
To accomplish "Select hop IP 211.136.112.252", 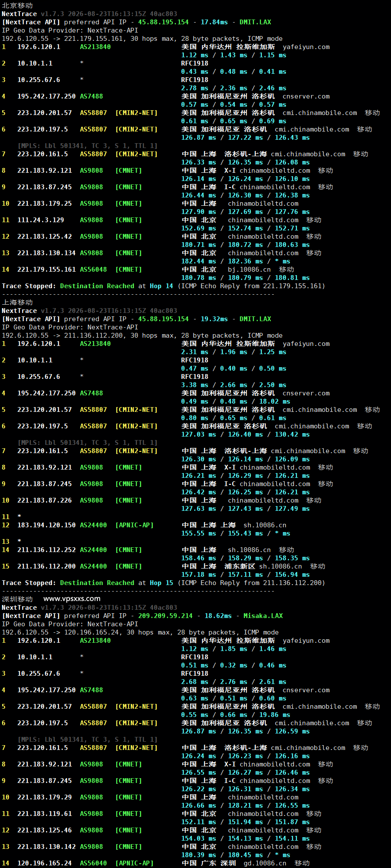I will 46,550.
